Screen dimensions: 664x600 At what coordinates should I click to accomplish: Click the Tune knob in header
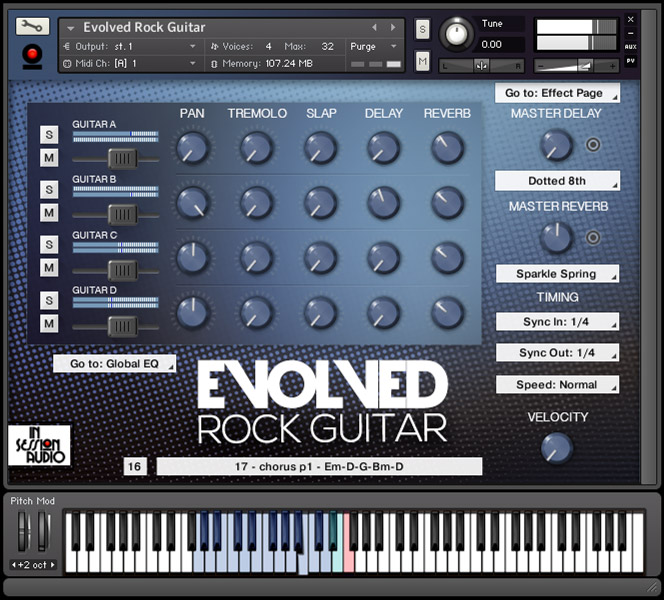pyautogui.click(x=456, y=35)
